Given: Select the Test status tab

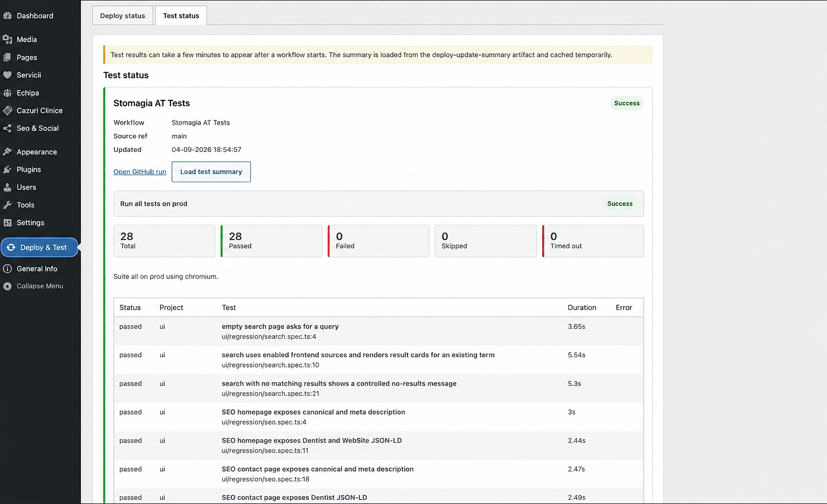Looking at the screenshot, I should pos(181,15).
